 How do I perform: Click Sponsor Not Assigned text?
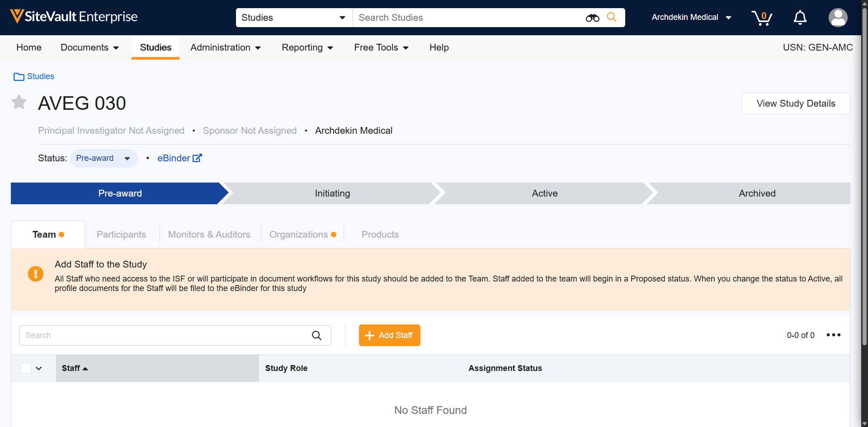click(250, 131)
